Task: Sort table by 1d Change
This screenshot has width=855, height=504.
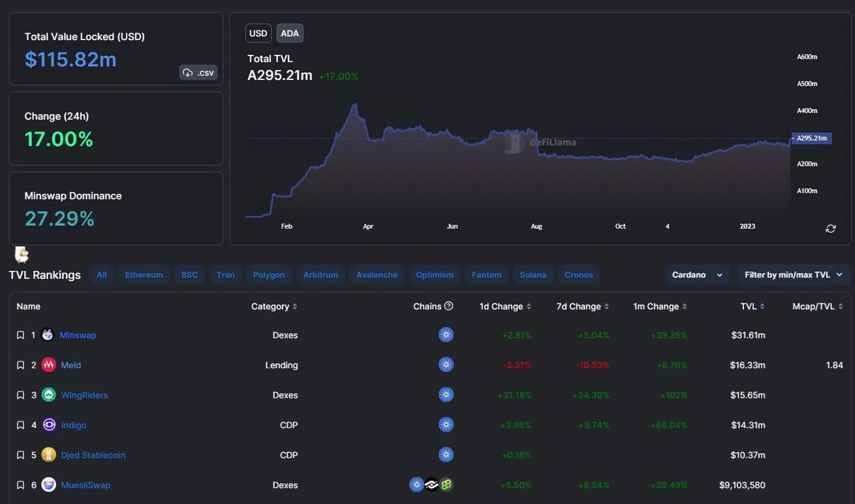Action: [x=506, y=306]
